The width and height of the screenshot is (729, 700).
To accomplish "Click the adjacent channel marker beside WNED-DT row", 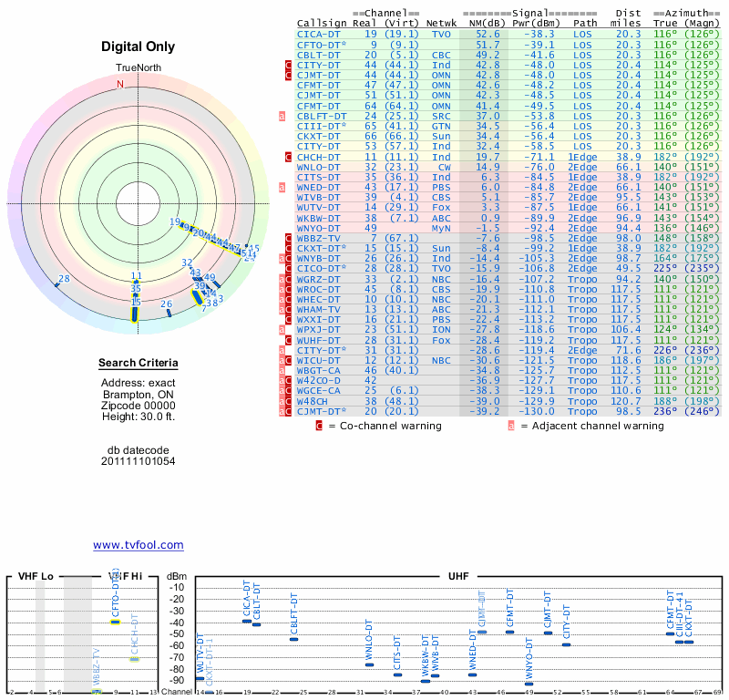I will point(282,188).
